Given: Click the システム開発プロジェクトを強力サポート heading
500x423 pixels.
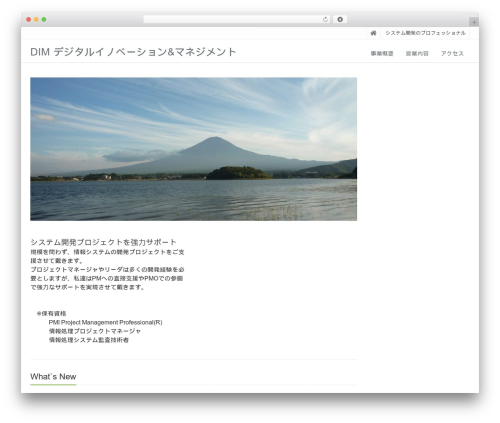Looking at the screenshot, I should point(103,242).
